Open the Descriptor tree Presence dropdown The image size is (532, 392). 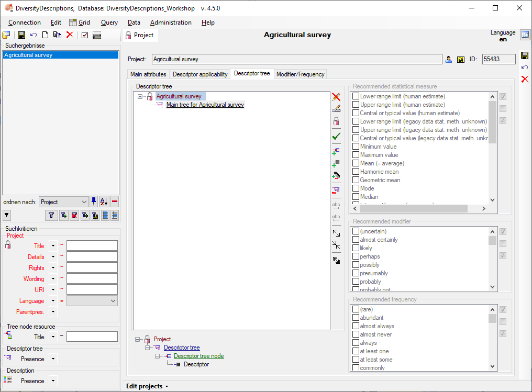(x=53, y=359)
